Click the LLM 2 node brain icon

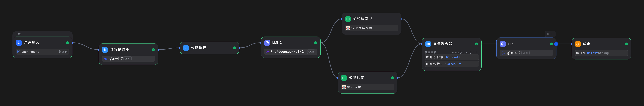coord(267,43)
